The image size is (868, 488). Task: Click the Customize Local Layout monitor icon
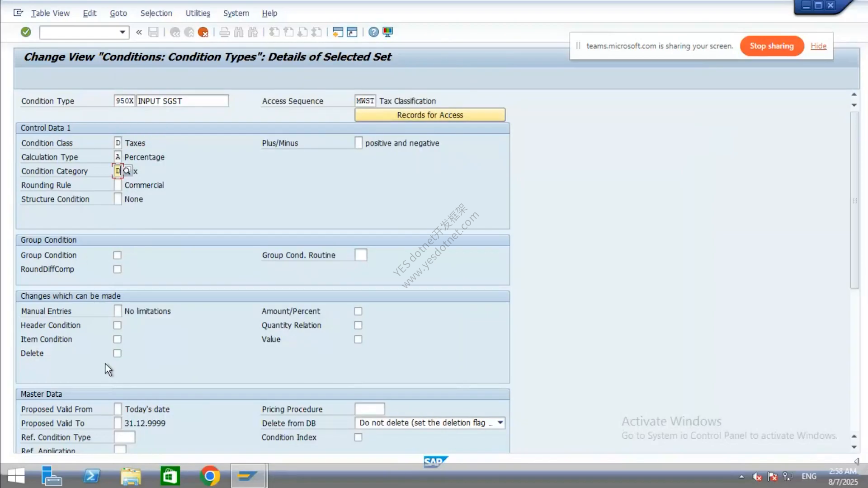pyautogui.click(x=387, y=32)
